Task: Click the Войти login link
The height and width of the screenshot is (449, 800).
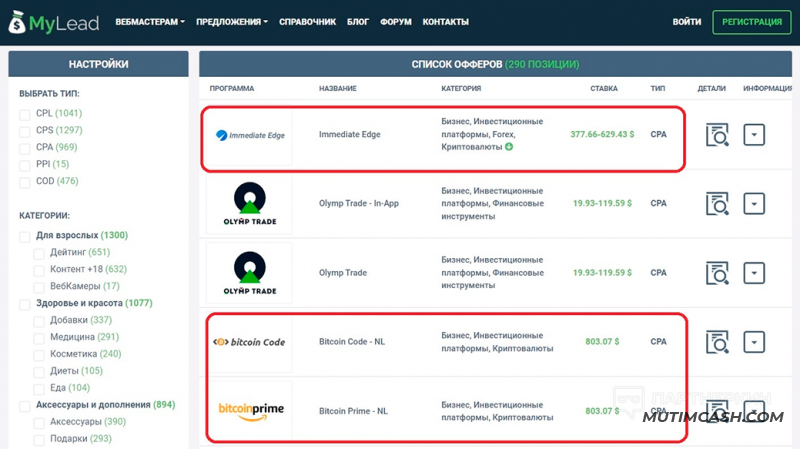Action: 687,22
